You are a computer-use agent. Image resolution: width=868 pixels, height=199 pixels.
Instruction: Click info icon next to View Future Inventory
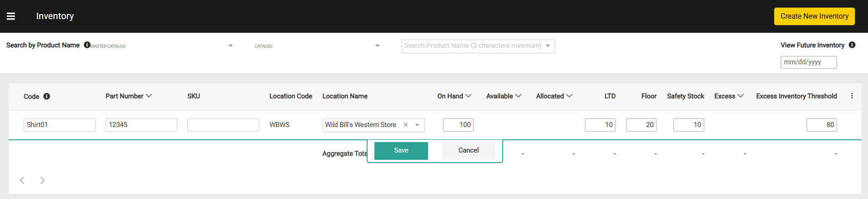(x=852, y=45)
